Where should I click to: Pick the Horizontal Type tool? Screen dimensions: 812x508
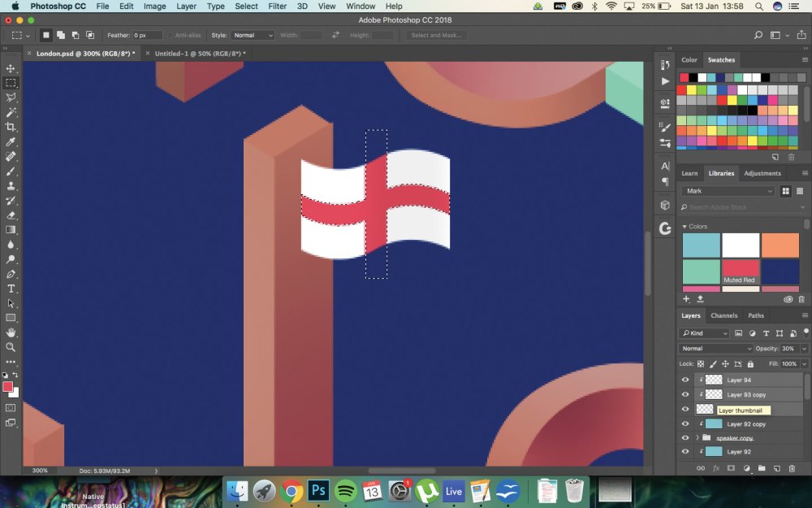pos(11,289)
